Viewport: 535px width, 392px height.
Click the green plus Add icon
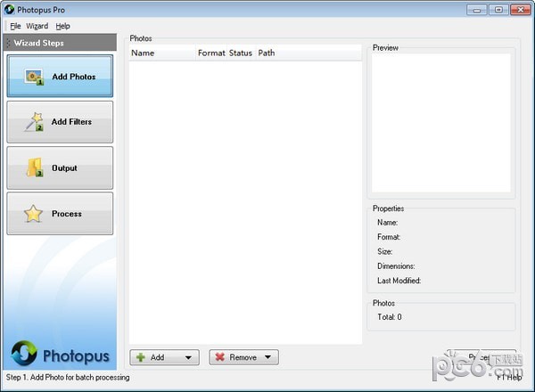tap(141, 357)
